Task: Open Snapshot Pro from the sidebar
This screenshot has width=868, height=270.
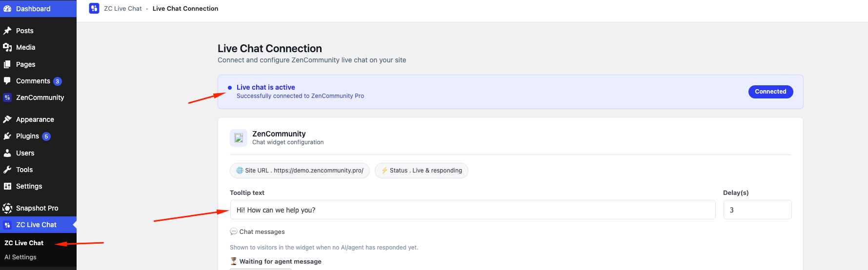Action: pos(38,208)
